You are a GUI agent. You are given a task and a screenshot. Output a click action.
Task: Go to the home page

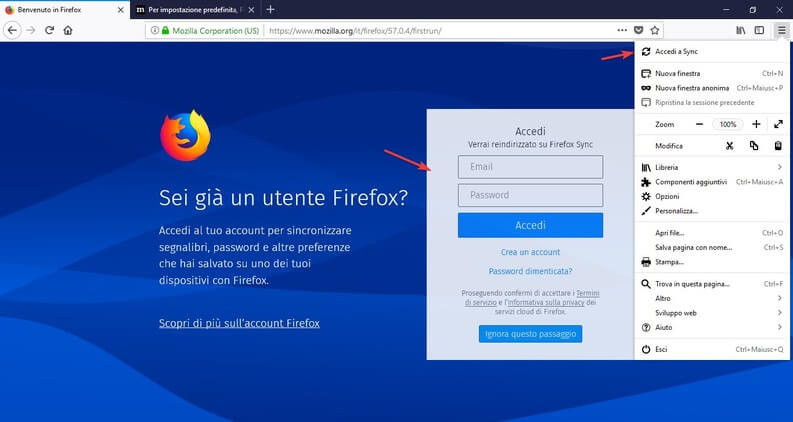point(68,30)
